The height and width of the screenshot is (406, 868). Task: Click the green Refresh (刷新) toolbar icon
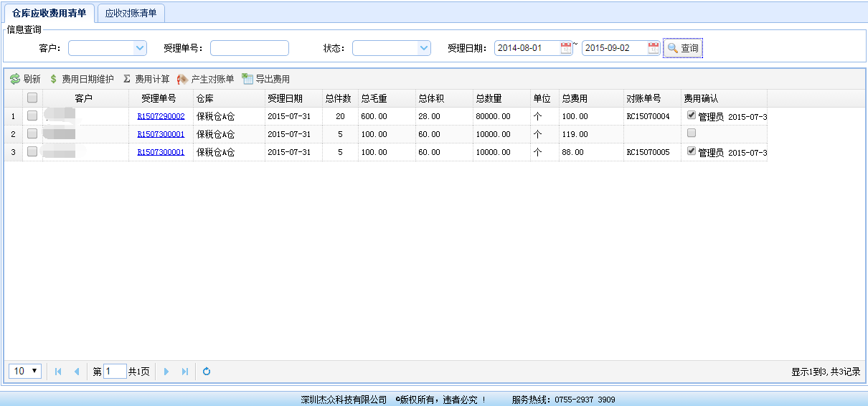[15, 79]
